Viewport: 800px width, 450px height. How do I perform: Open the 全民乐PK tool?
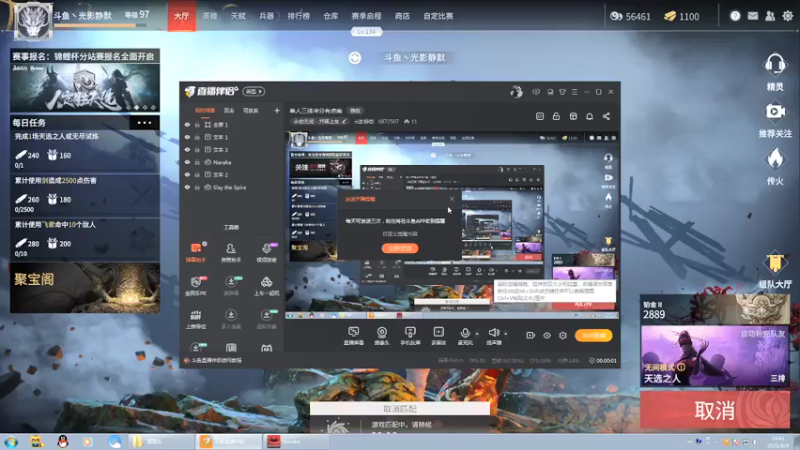point(196,286)
